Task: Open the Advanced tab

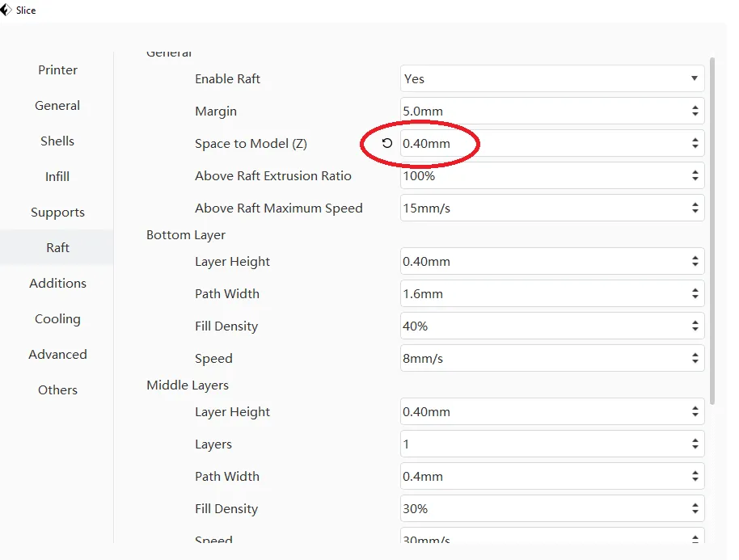Action: (57, 354)
